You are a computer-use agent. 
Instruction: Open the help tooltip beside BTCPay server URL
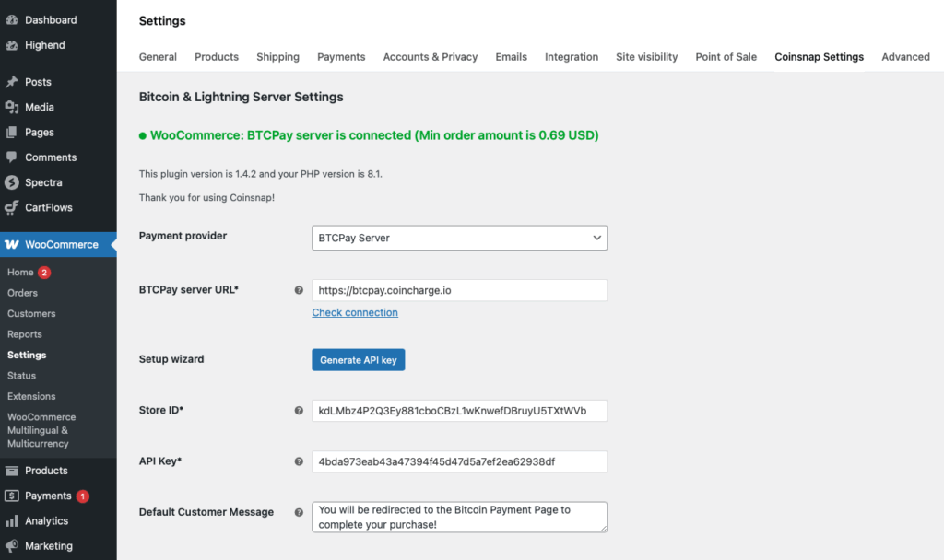(299, 289)
